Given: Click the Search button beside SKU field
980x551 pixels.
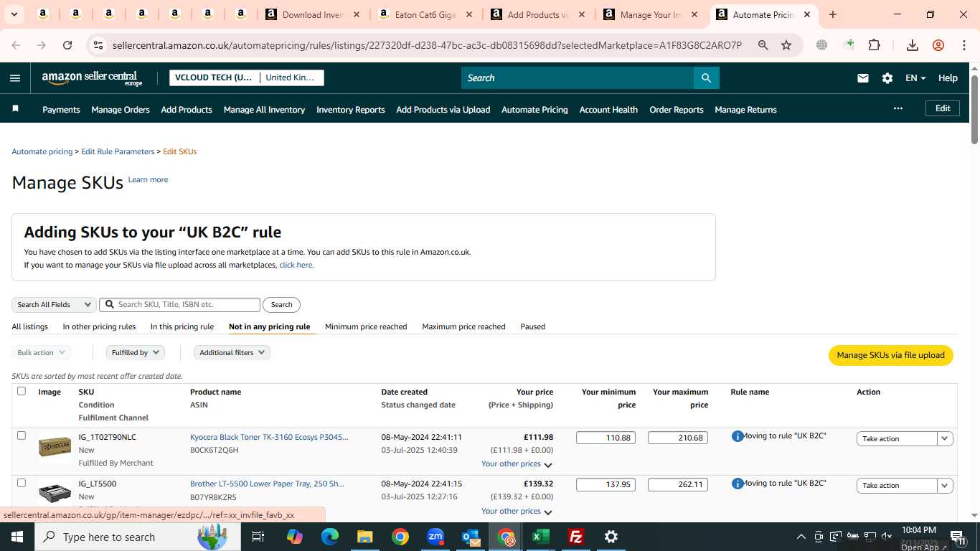Looking at the screenshot, I should coord(281,305).
